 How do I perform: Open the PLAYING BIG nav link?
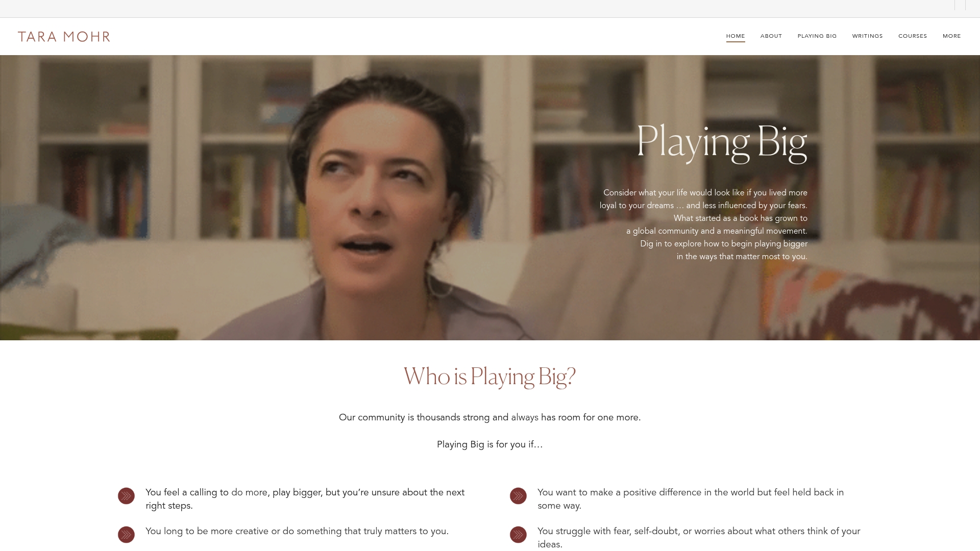pyautogui.click(x=817, y=36)
